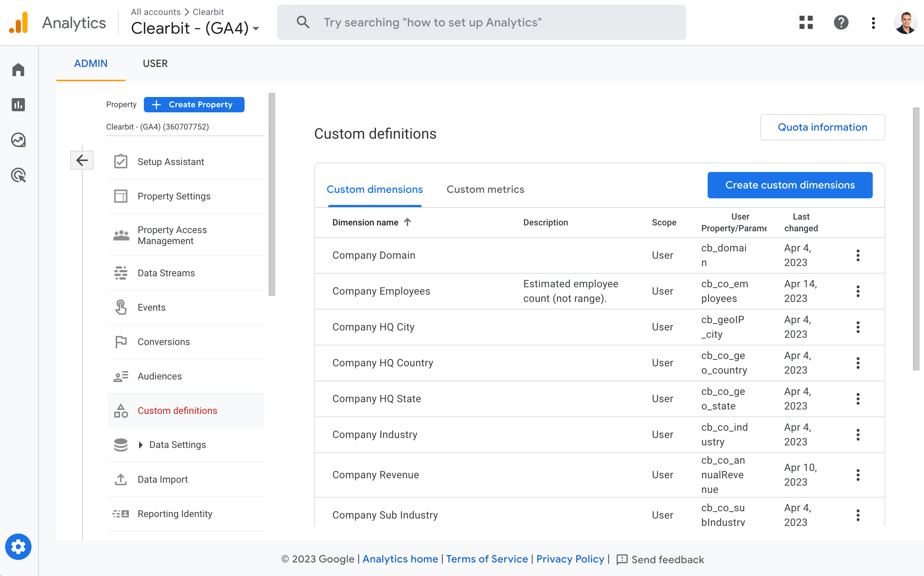
Task: Click the Setup Assistant checkbox icon
Action: (121, 161)
